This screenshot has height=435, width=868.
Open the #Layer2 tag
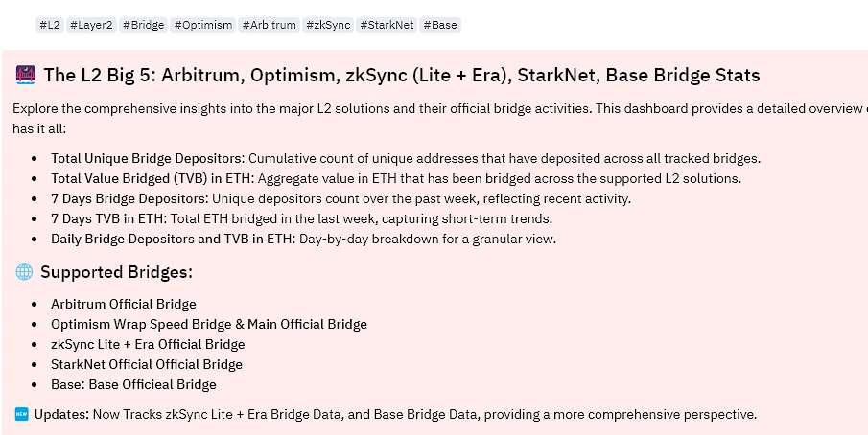tap(91, 25)
